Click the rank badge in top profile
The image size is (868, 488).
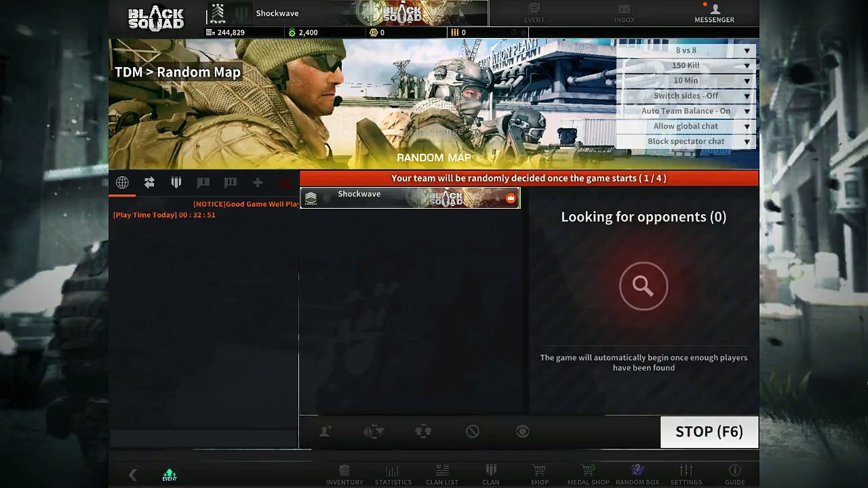(x=218, y=13)
